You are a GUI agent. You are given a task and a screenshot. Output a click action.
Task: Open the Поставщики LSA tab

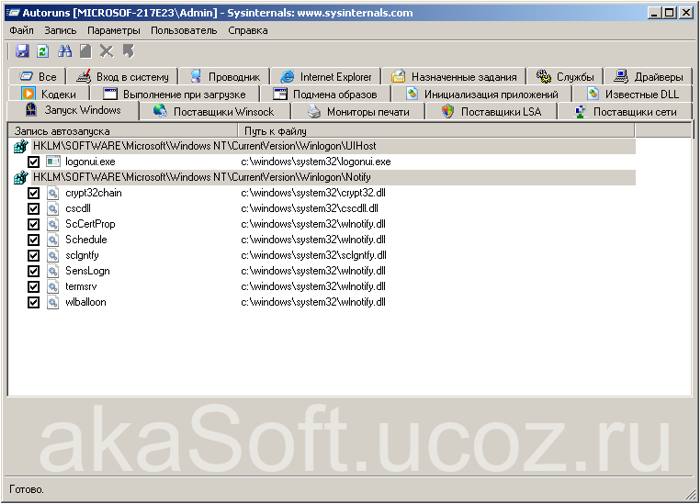[491, 112]
